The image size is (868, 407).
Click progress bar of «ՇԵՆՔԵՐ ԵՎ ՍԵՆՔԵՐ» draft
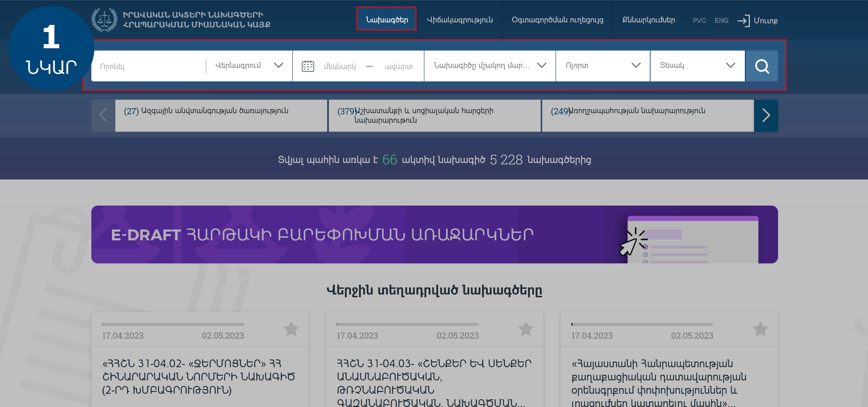coord(407,324)
